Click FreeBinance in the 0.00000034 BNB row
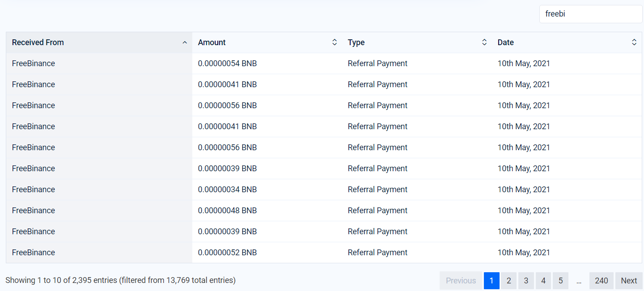Screen dimensions: 644x291 [34, 190]
